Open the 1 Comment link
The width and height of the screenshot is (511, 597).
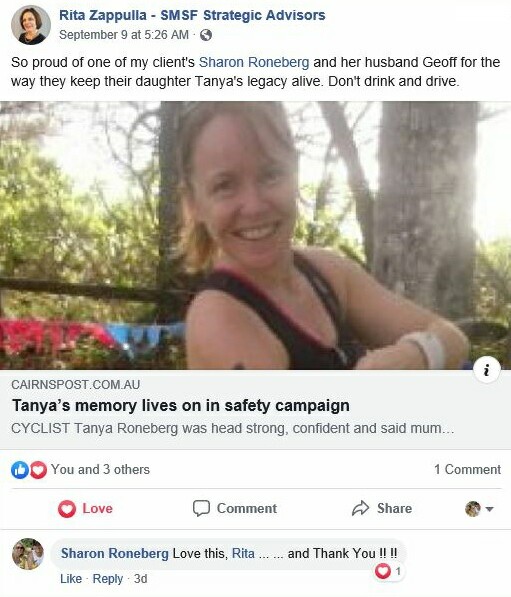(468, 469)
